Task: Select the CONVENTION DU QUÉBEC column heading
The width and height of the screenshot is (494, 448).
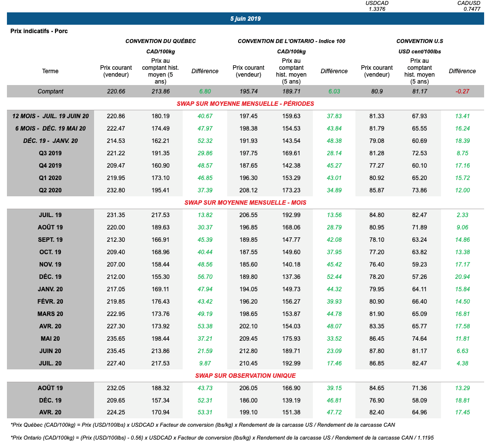Action: [x=160, y=41]
